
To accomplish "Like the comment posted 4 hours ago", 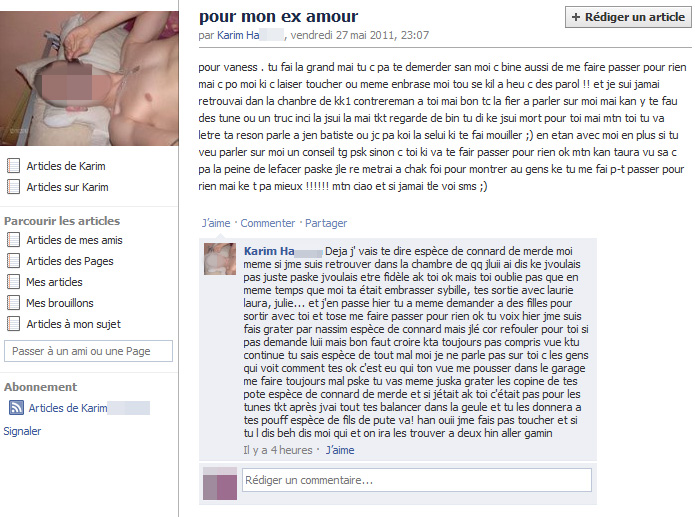I will tap(340, 450).
